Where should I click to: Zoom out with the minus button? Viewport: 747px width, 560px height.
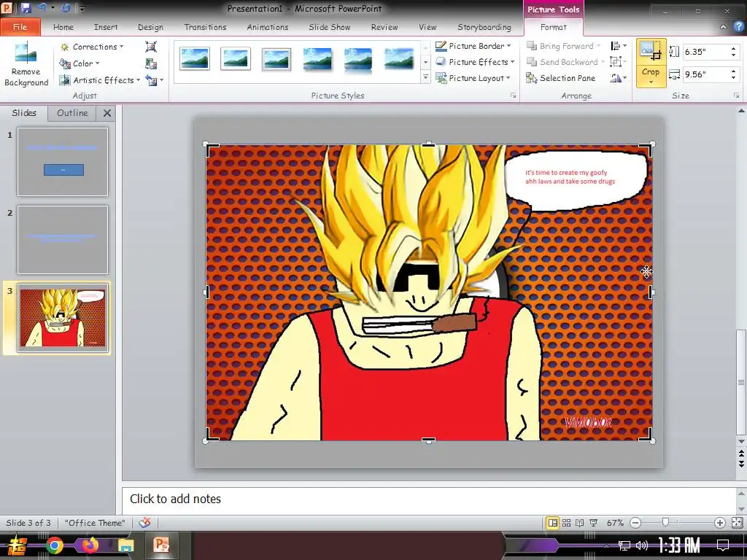click(x=635, y=523)
